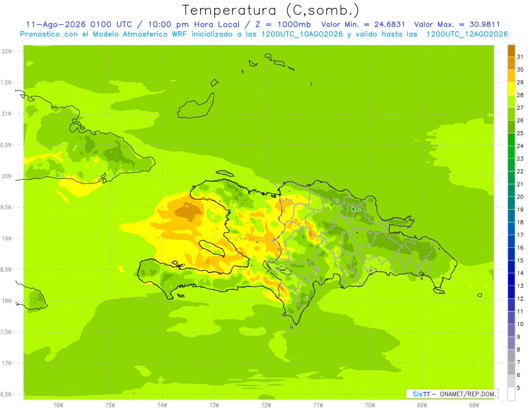Click the '20N' latitude label
Viewport: 532px width, 411px height.
click(7, 176)
